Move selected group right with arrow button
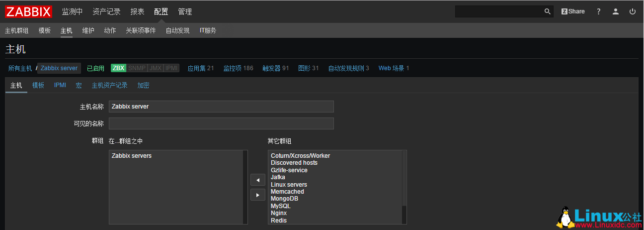644x230 pixels. tap(257, 195)
